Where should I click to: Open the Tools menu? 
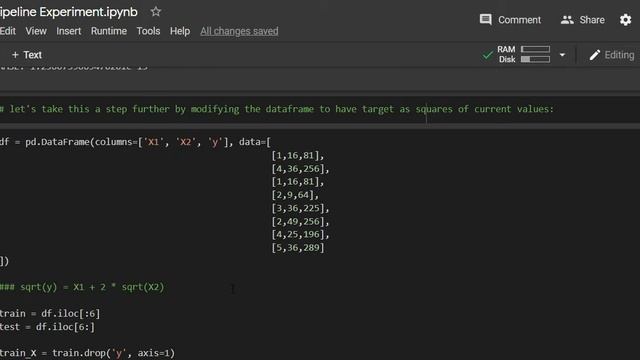[148, 31]
